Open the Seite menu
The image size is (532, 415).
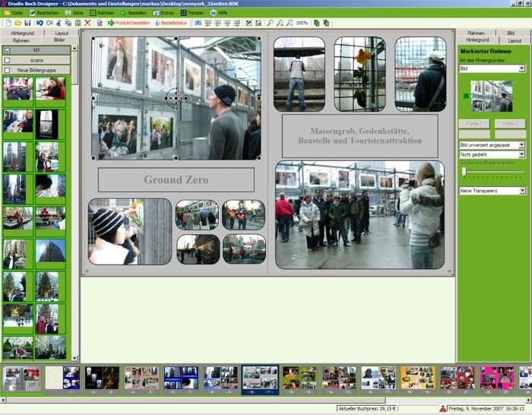pyautogui.click(x=74, y=13)
